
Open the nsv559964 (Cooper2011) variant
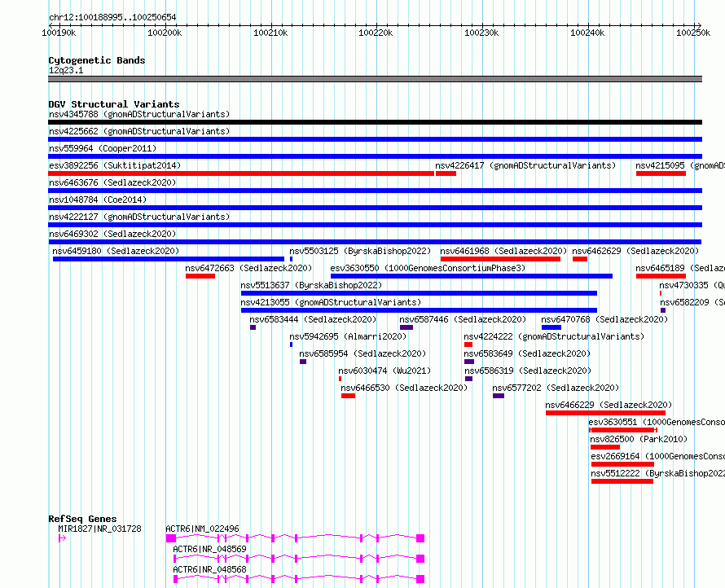(x=103, y=148)
